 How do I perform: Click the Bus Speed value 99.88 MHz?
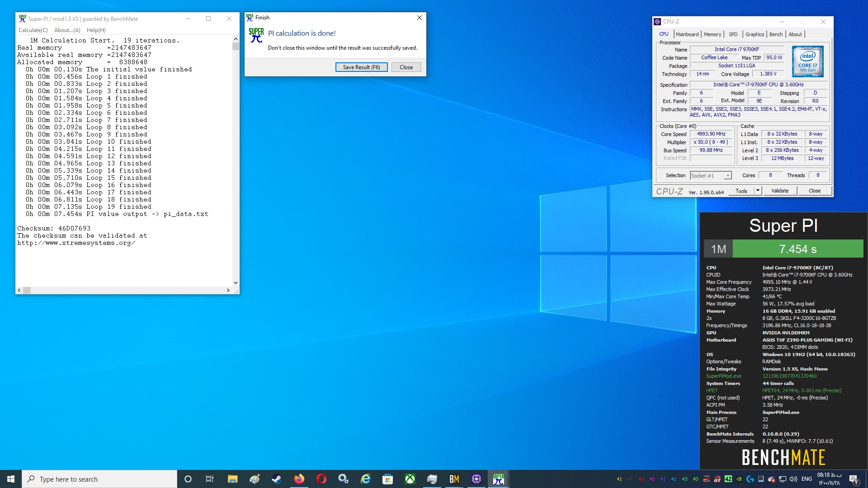[x=711, y=150]
